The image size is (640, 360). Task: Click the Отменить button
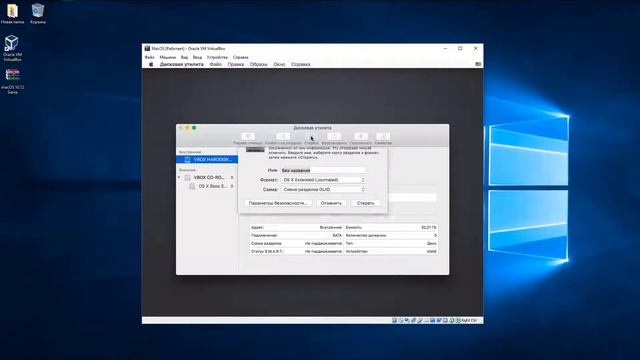click(331, 203)
